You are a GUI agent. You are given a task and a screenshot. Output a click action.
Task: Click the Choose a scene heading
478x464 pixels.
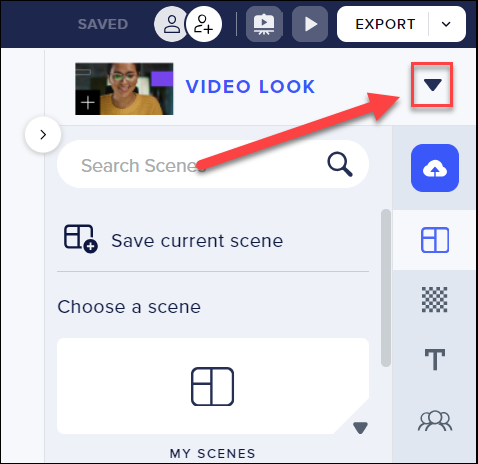point(129,306)
